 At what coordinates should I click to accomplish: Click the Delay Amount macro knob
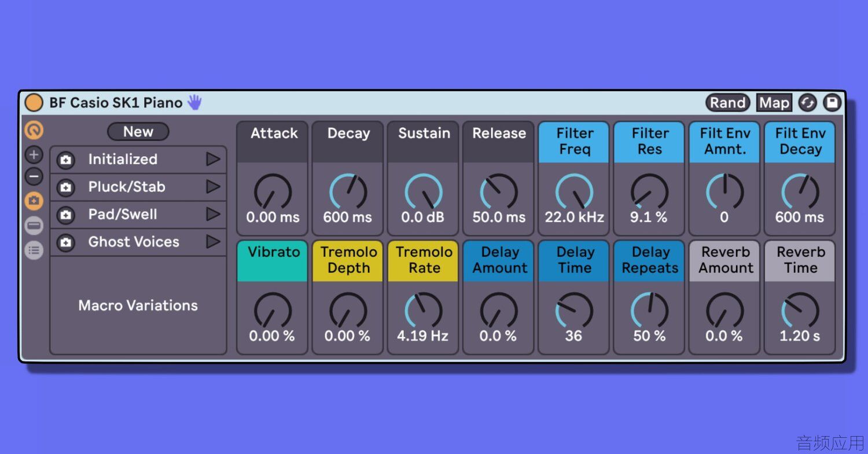pos(499,311)
